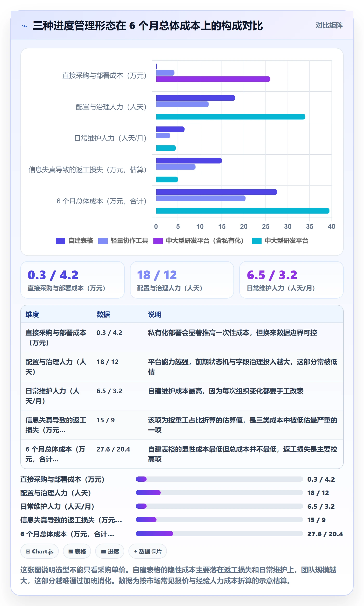Click the table note starting 自建表格的显性成本最低
This screenshot has height=606, width=364.
(243, 454)
